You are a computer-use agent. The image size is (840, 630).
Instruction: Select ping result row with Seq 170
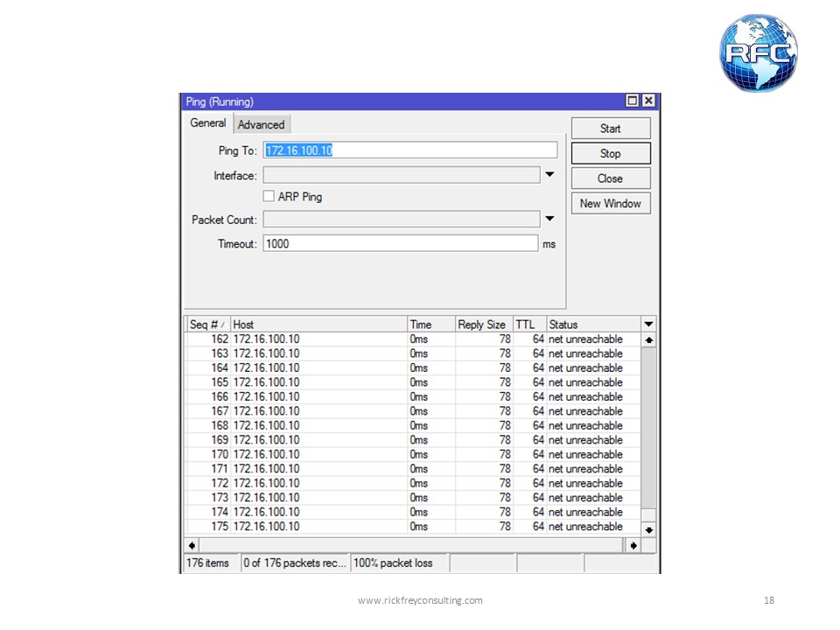[412, 454]
